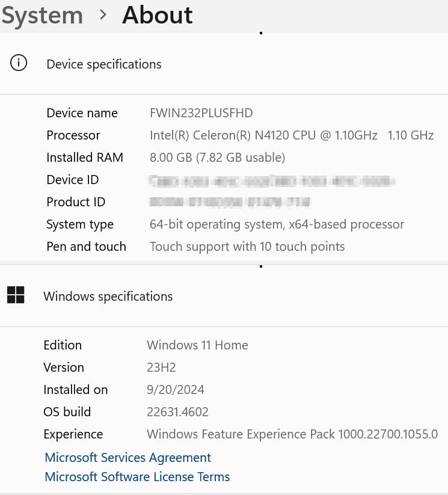This screenshot has height=495, width=448.
Task: Collapse the Windows specifications section header
Action: point(224,296)
